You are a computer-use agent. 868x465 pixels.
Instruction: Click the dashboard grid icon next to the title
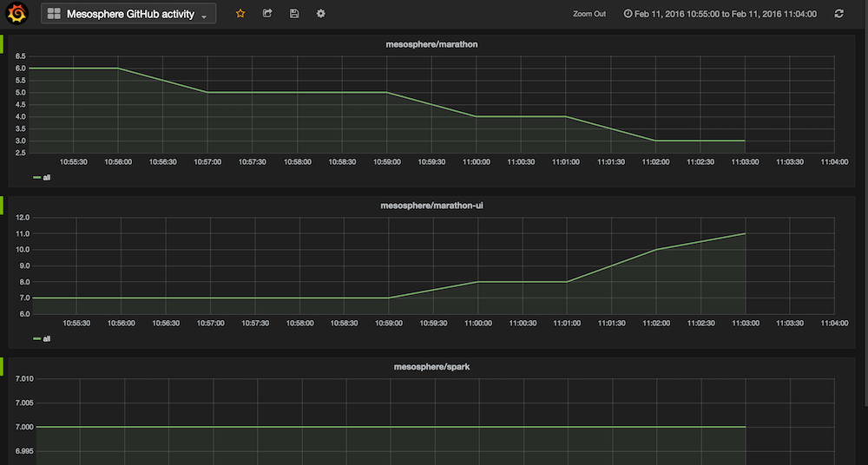pos(54,14)
